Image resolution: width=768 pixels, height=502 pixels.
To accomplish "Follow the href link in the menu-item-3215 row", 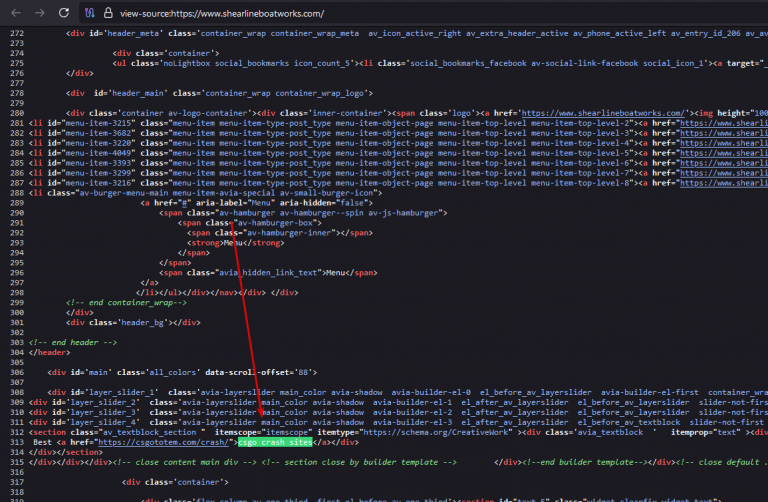I will (723, 123).
